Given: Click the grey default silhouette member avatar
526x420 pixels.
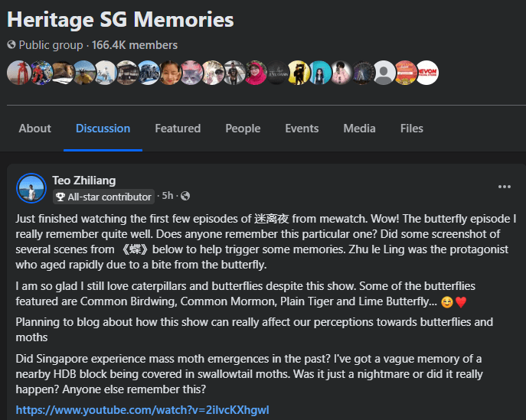Looking at the screenshot, I should coord(384,73).
